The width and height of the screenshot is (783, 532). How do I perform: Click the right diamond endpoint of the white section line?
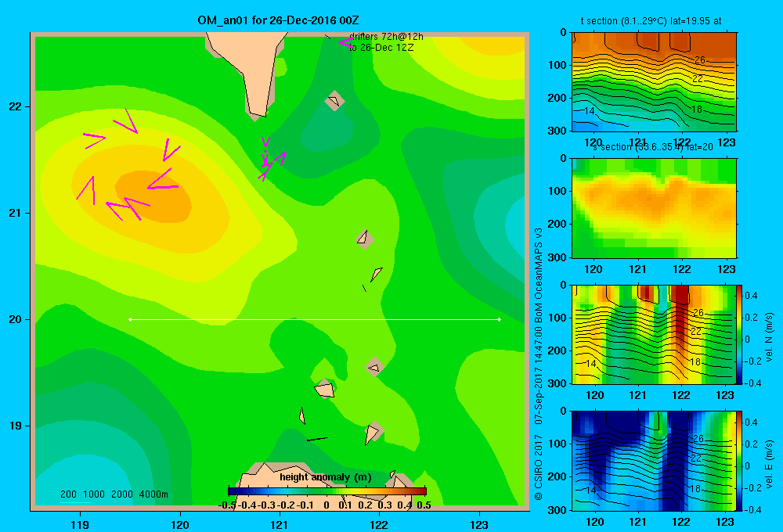[x=500, y=319]
